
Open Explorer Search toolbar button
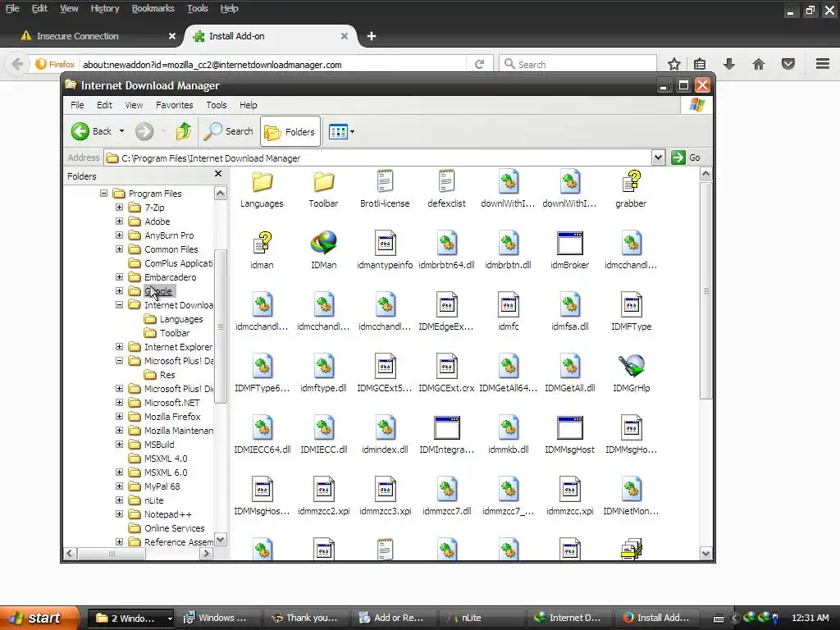tap(229, 131)
